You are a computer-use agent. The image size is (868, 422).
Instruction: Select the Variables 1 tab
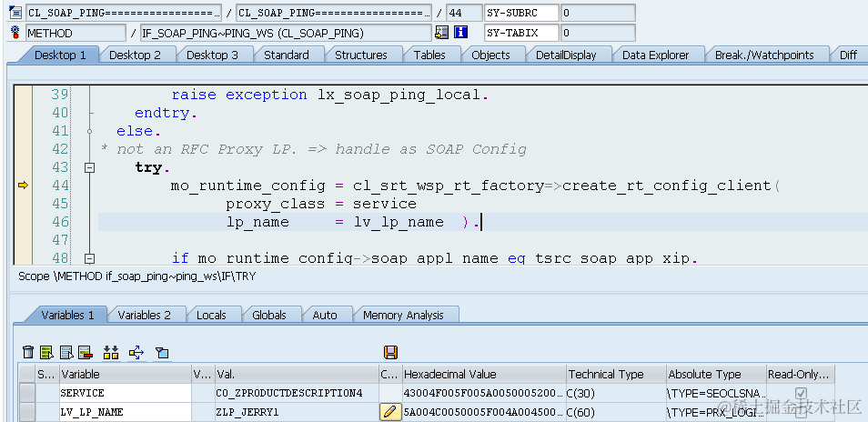coord(67,315)
